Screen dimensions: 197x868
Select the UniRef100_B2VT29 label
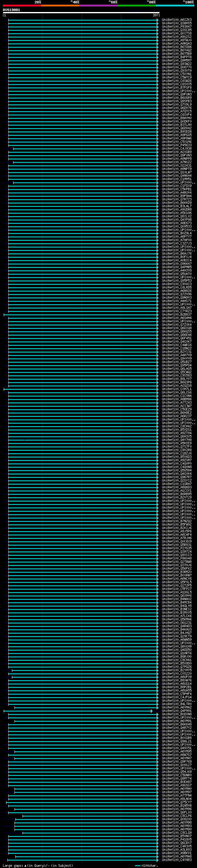click(177, 497)
